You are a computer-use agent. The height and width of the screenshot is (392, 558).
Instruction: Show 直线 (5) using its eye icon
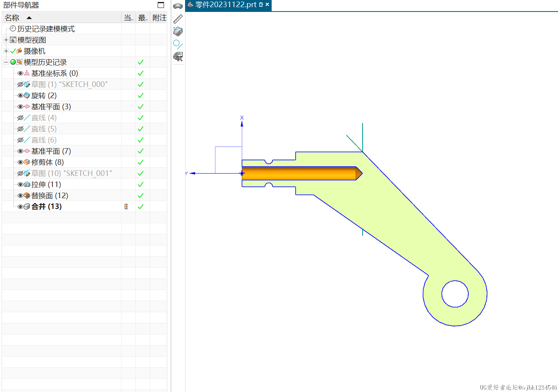[x=20, y=129]
